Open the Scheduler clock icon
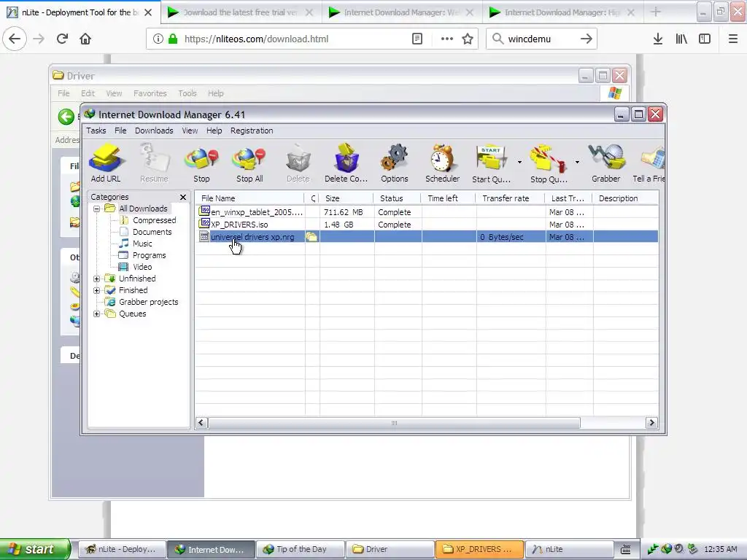This screenshot has width=747, height=560. [x=443, y=163]
